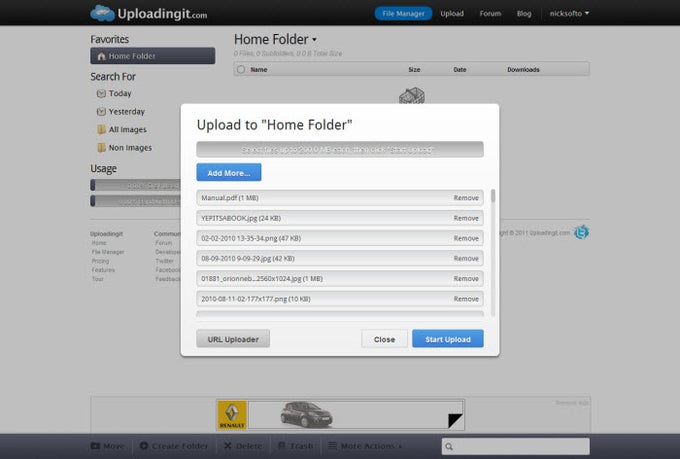Click the Pricing footer link

click(x=100, y=261)
